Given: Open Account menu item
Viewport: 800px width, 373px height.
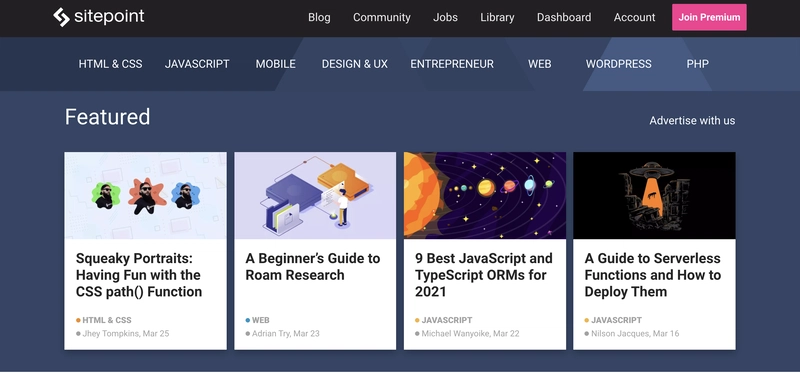Looking at the screenshot, I should [x=634, y=17].
